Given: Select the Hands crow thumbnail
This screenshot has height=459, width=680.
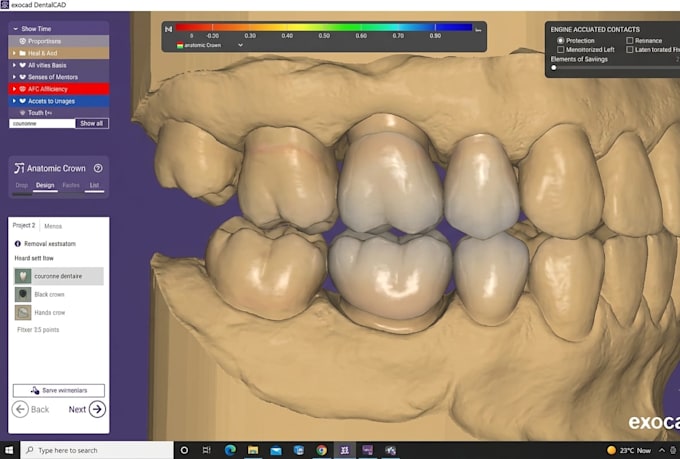Looking at the screenshot, I should click(23, 312).
